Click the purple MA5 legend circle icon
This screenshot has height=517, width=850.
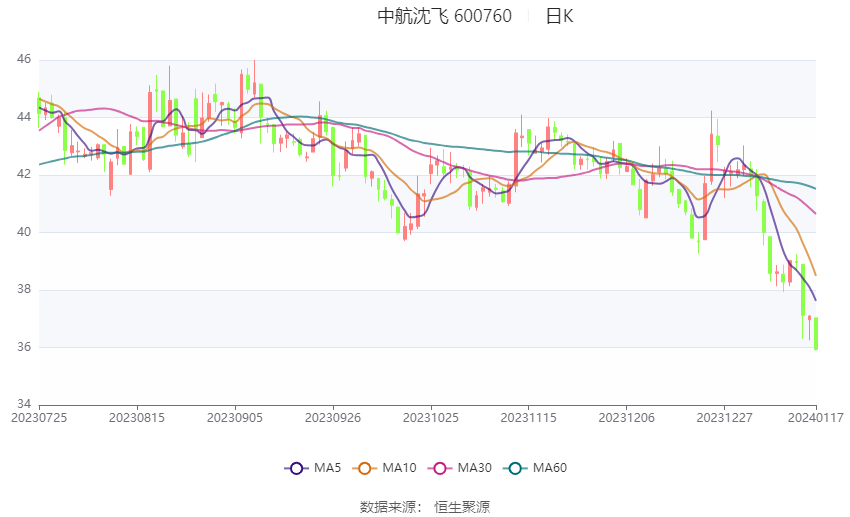click(296, 468)
